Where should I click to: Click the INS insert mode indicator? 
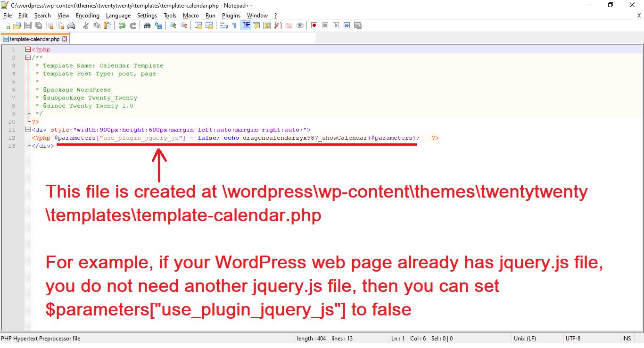coord(626,339)
